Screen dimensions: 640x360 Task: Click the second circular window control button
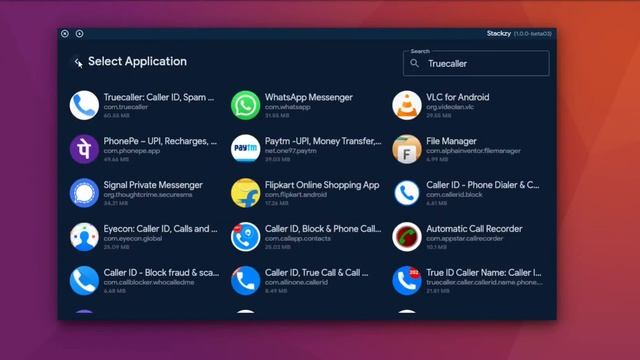click(80, 33)
